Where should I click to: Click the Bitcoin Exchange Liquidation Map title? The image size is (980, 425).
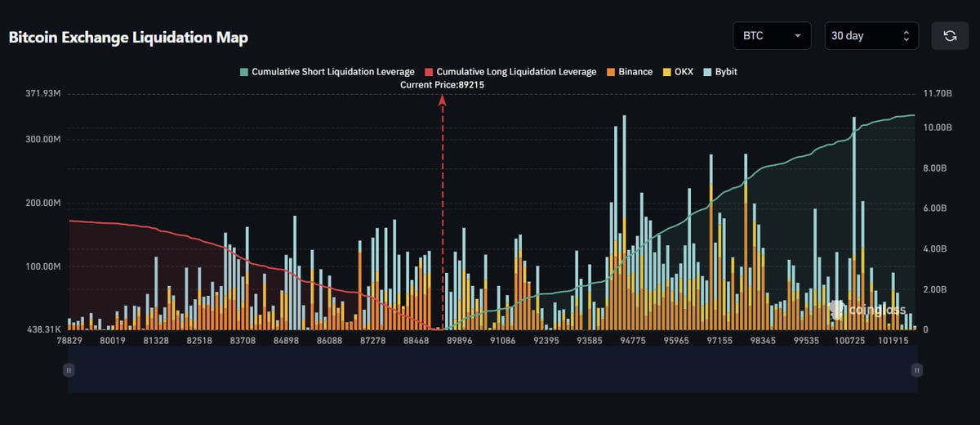point(128,38)
